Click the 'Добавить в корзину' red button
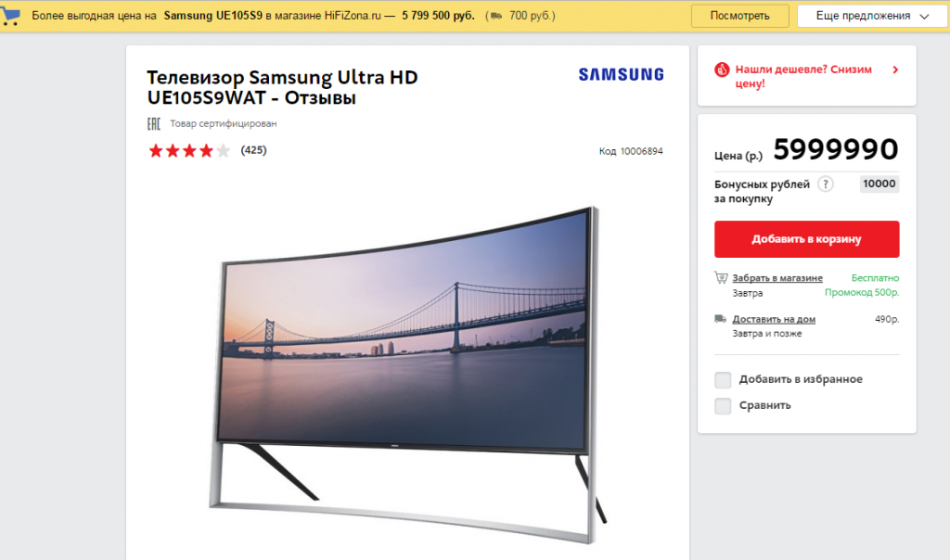The height and width of the screenshot is (560, 950). (x=806, y=239)
